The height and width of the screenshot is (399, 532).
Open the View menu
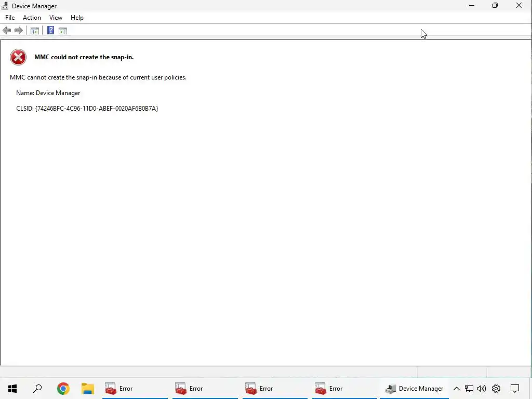[56, 18]
